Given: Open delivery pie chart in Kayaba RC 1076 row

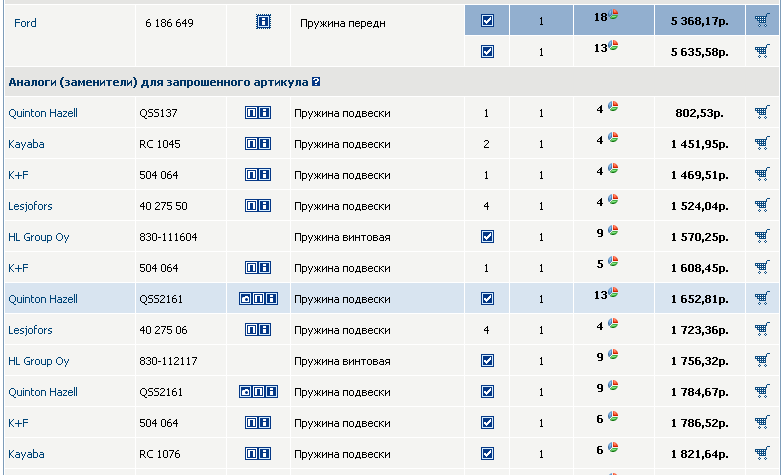Looking at the screenshot, I should coord(613,447).
